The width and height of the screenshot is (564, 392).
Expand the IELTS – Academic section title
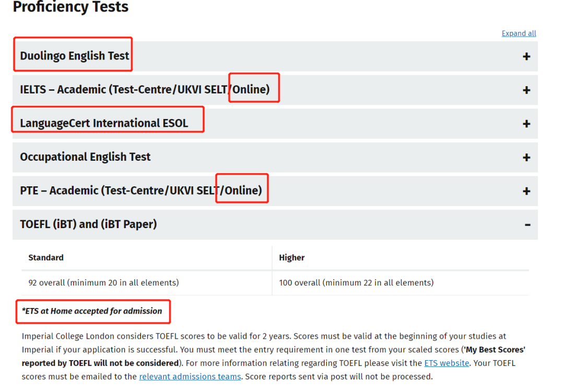click(x=145, y=89)
